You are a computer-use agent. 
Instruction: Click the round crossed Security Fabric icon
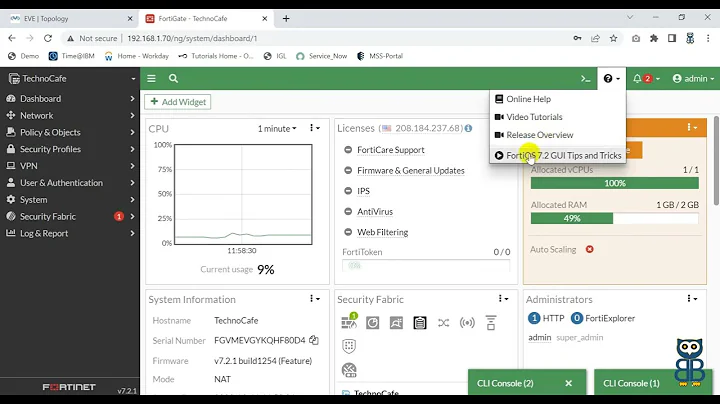coord(349,370)
